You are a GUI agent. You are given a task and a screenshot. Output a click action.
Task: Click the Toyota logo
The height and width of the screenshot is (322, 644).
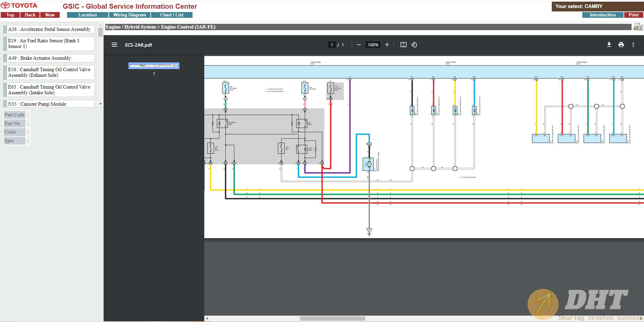19,6
